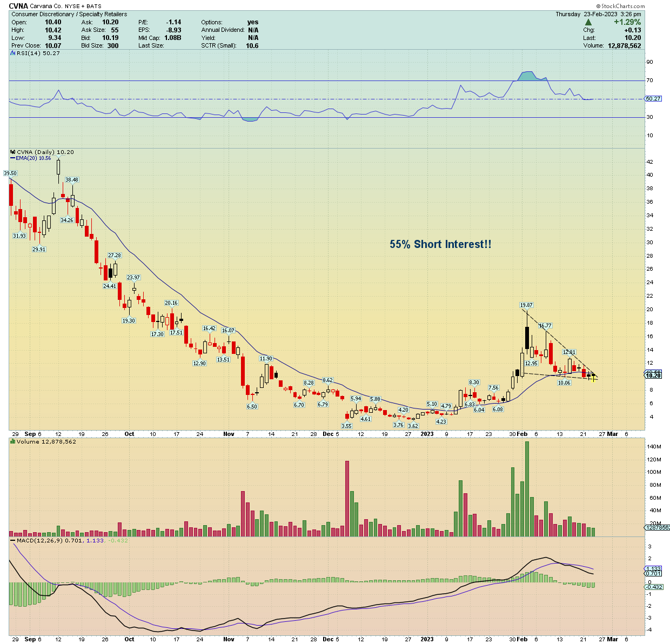Click the 'Feb' label on price chart date axis
Viewport: 670px width, 644px height.
tap(522, 434)
